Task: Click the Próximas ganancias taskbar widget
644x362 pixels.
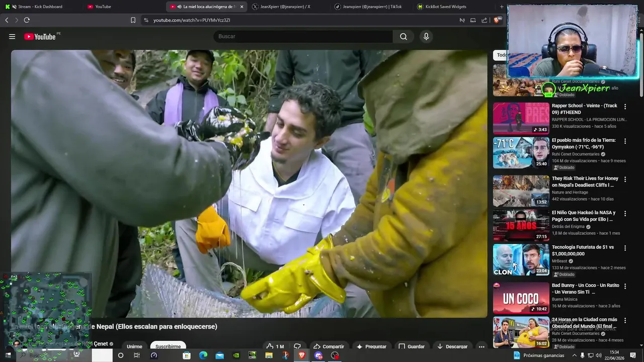Action: point(538,355)
